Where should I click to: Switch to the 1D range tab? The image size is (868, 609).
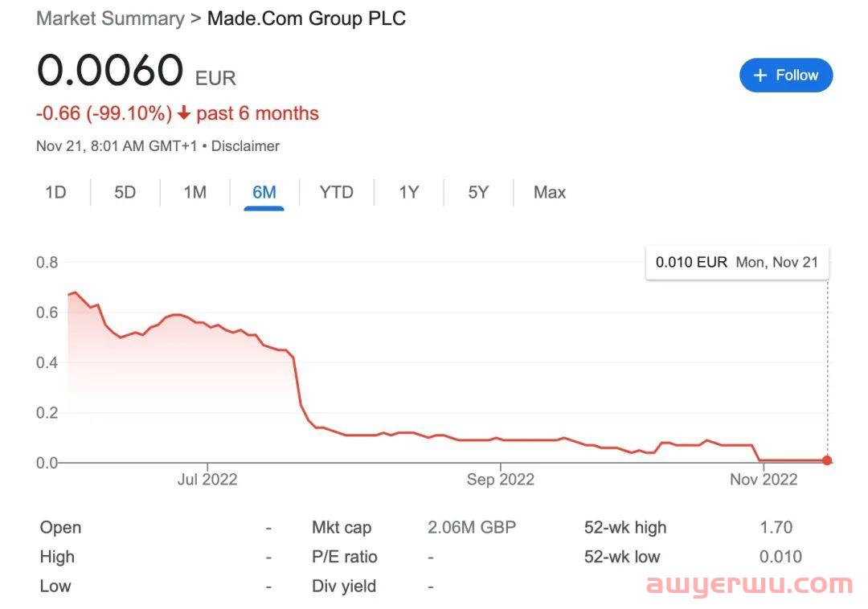[x=55, y=192]
